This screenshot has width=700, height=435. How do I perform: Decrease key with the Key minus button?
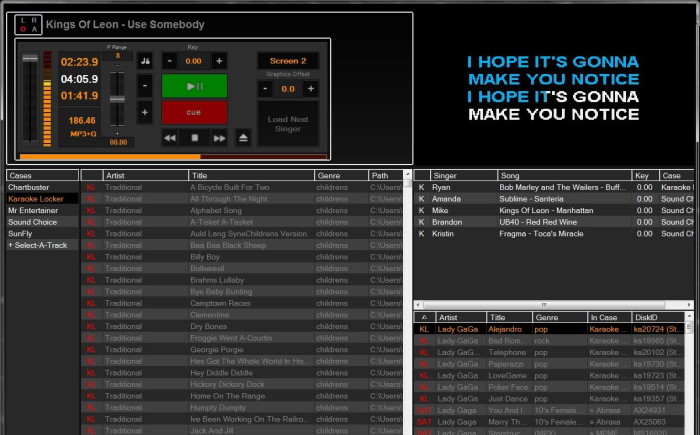coord(170,61)
